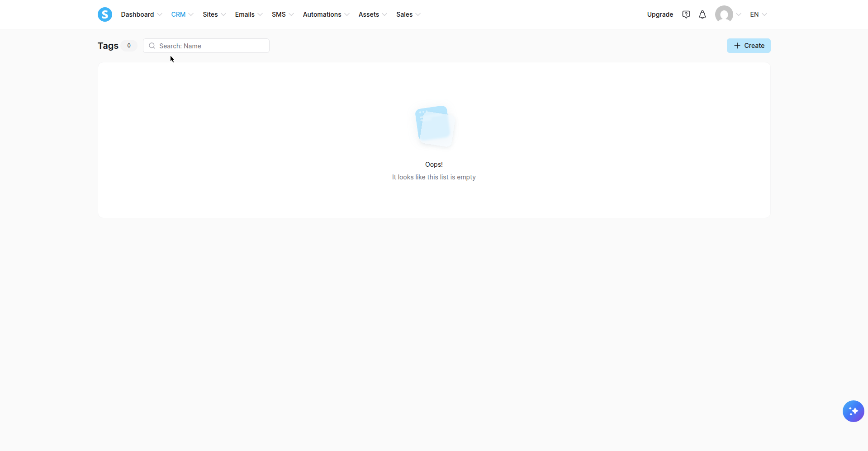Click 'It looks like this list is empty'

click(x=434, y=177)
